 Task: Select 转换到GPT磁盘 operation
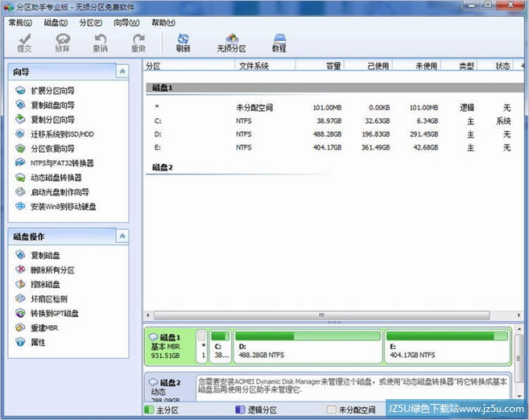(47, 313)
